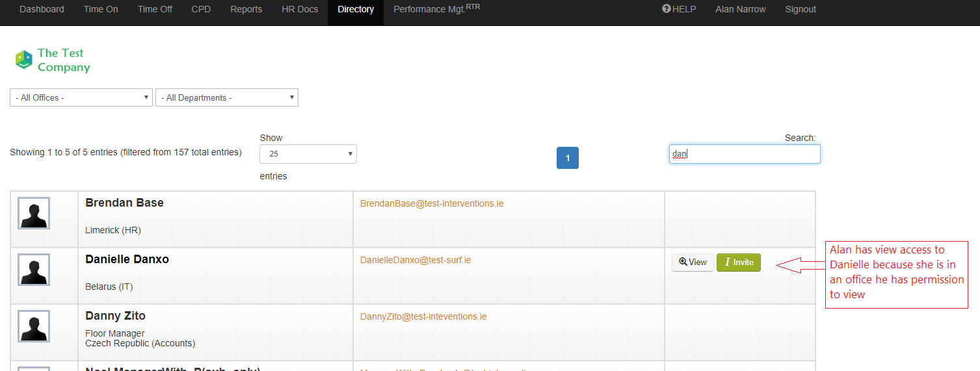
Task: Click Danielle Danxo's profile avatar
Action: click(34, 270)
